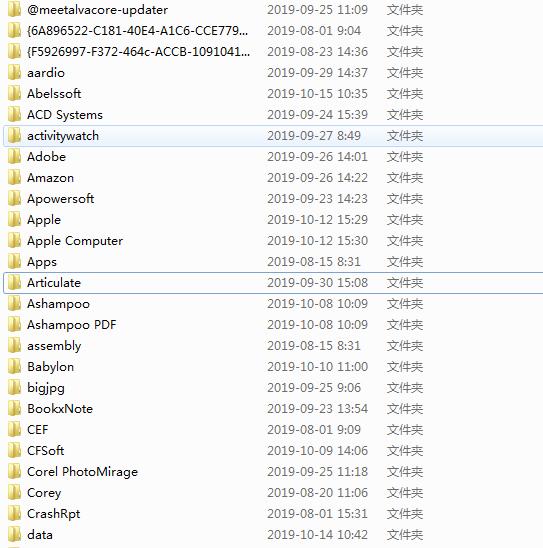Click the Apple Computer folder name
The width and height of the screenshot is (543, 548).
[75, 241]
